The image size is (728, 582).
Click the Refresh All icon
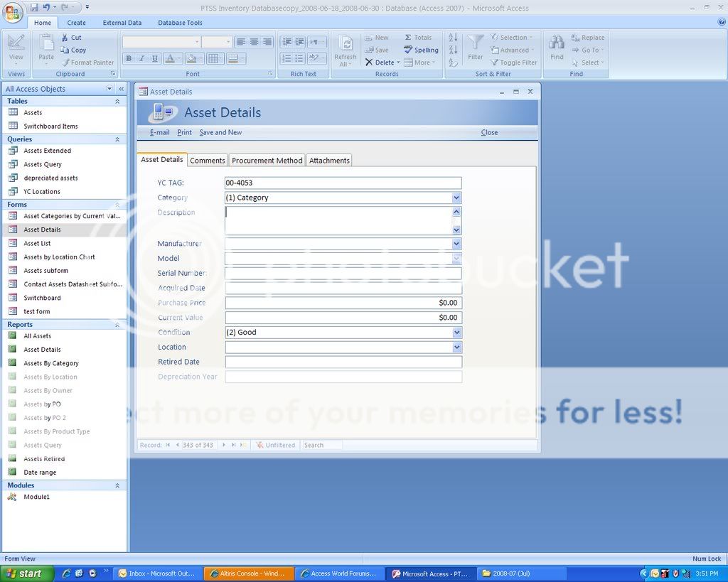(x=346, y=43)
